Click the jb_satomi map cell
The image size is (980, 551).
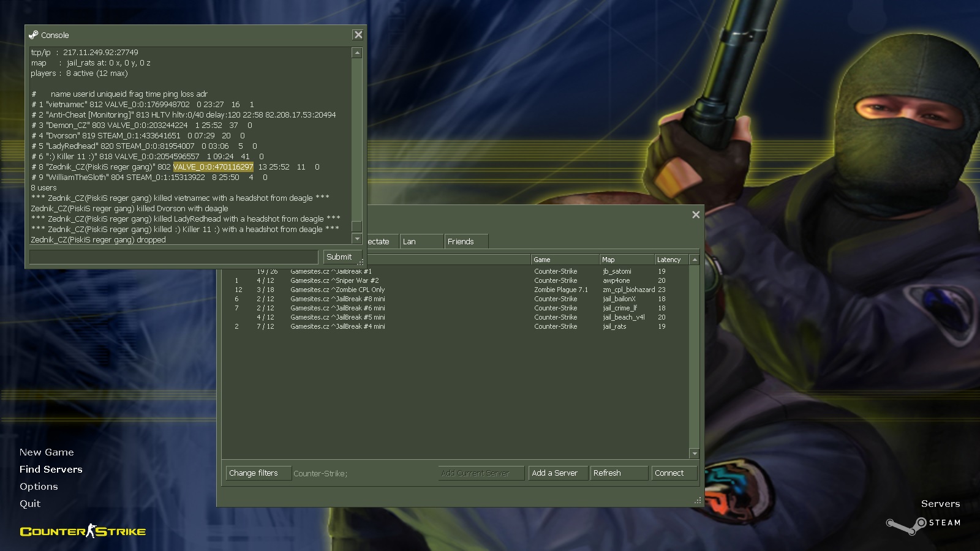click(617, 271)
